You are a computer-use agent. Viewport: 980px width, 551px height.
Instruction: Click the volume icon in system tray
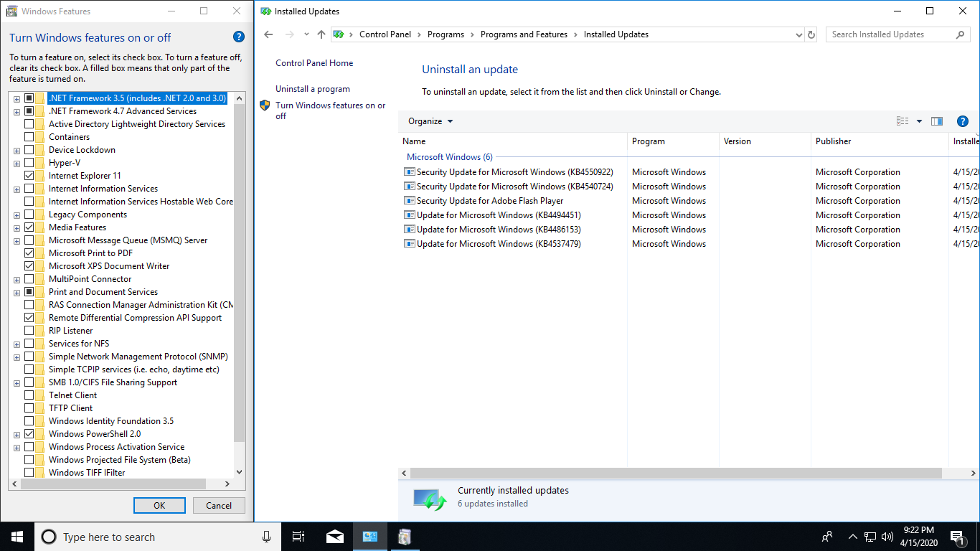[x=887, y=537]
